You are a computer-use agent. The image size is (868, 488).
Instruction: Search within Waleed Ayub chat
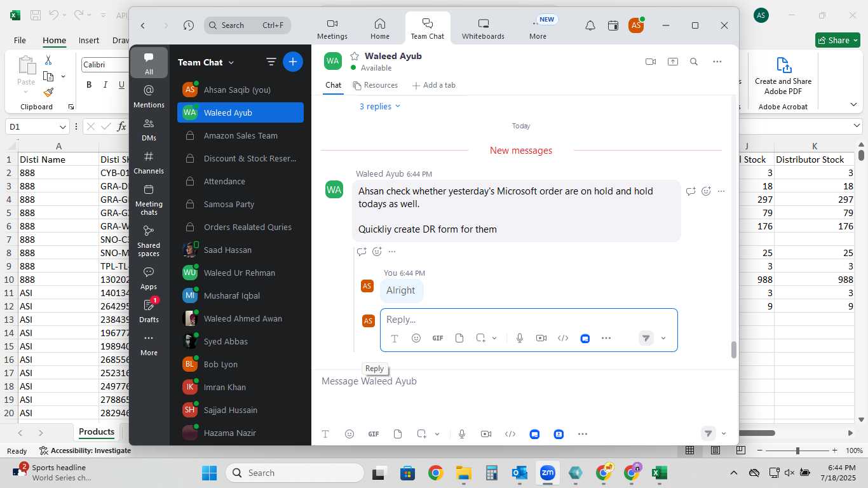pyautogui.click(x=694, y=62)
